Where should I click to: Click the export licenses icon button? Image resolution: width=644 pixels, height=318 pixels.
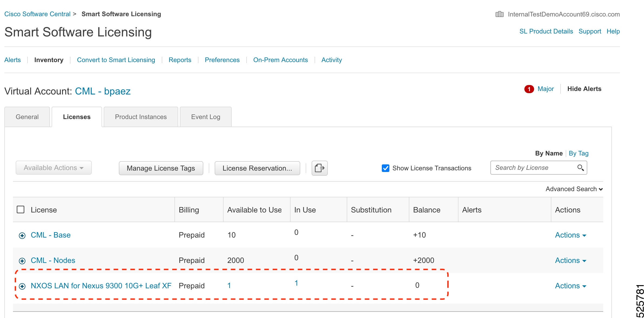click(319, 168)
